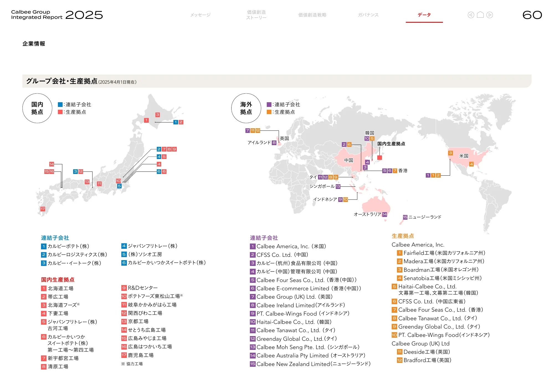Screen dimensions: 554x392
Task: Select 岐阜かかみがはら工場 list entry
Action: point(149,305)
